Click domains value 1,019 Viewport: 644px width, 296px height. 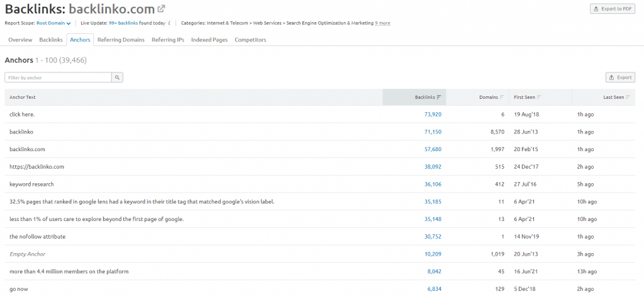[497, 254]
